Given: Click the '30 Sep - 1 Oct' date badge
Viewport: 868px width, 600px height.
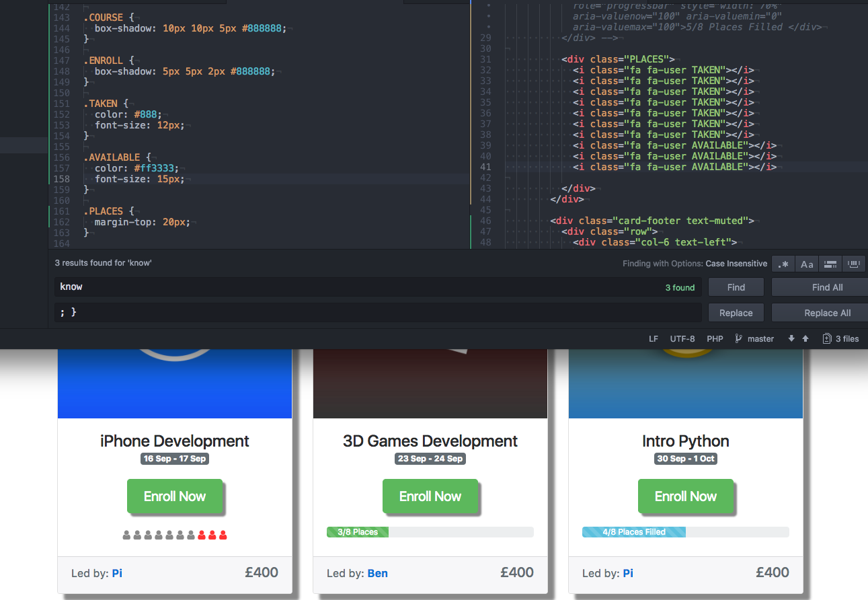Looking at the screenshot, I should coord(686,459).
